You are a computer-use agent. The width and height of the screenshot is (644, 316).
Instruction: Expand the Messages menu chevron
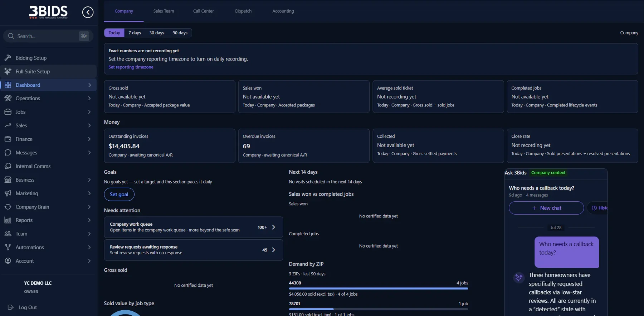pos(89,153)
